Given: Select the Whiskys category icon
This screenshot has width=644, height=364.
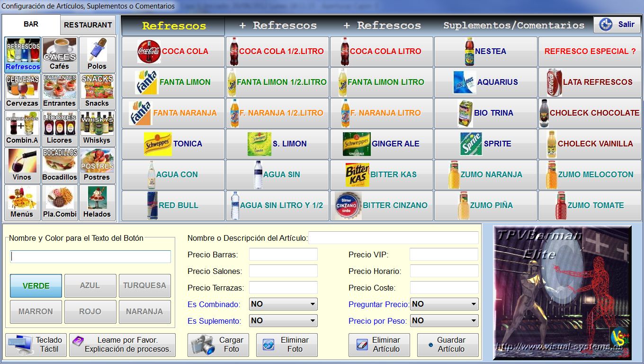Looking at the screenshot, I should tap(97, 128).
